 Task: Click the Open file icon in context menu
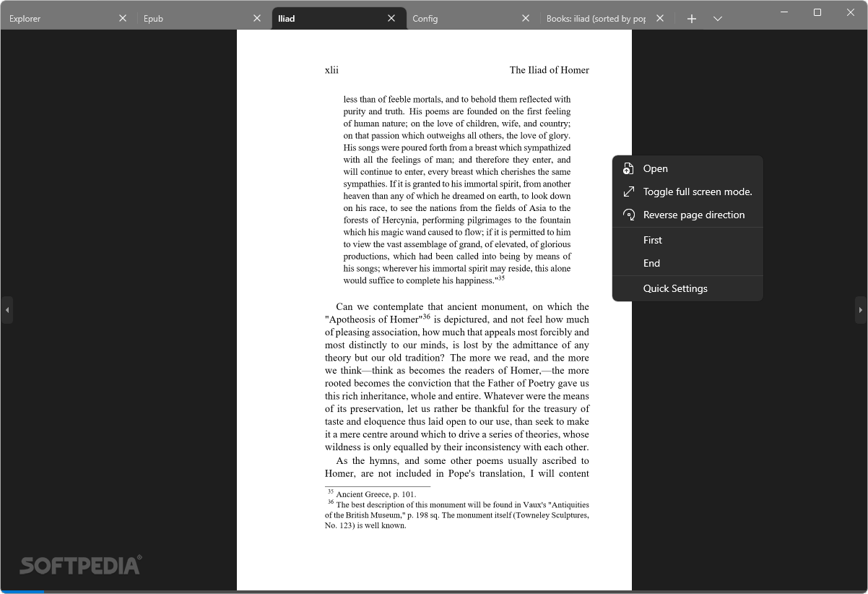[628, 168]
